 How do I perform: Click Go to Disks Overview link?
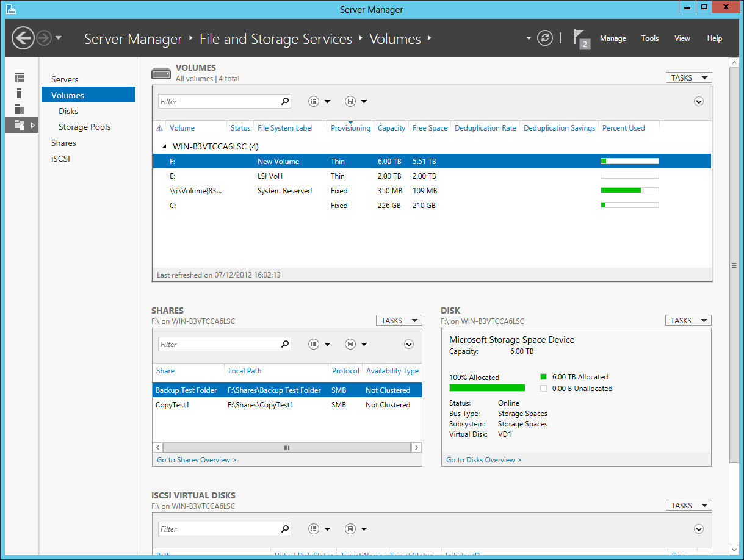pos(483,460)
